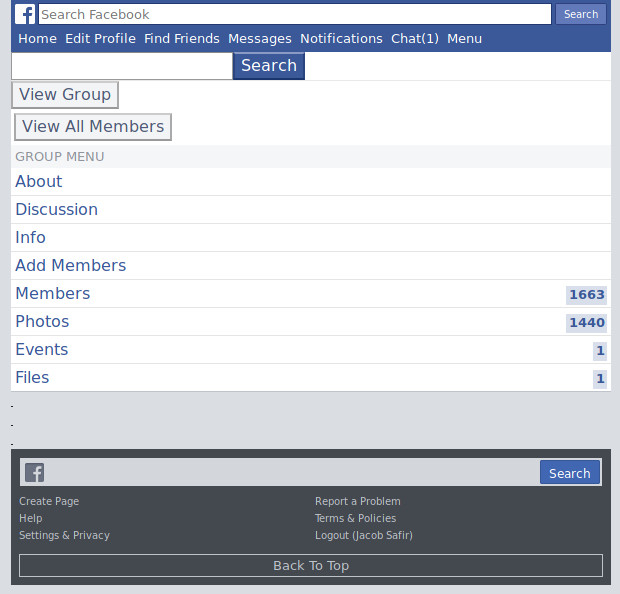The image size is (620, 594).
Task: Open the Files group menu item
Action: click(311, 378)
